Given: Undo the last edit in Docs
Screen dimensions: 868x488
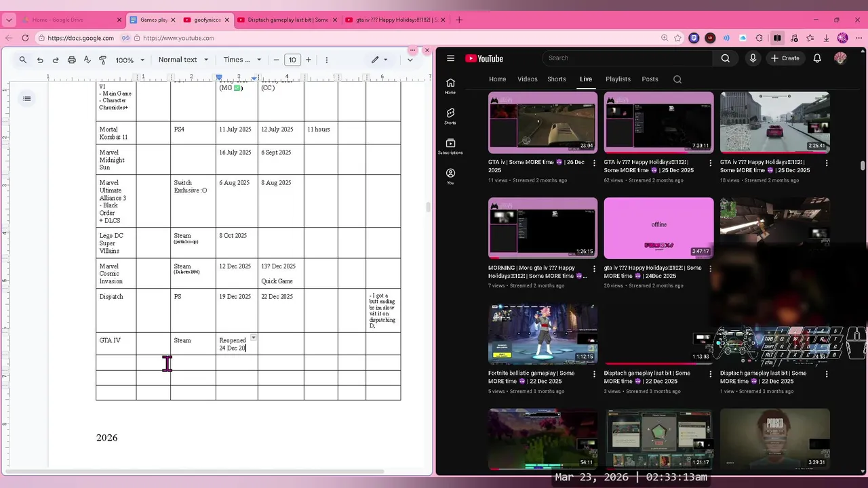Looking at the screenshot, I should coord(40,60).
